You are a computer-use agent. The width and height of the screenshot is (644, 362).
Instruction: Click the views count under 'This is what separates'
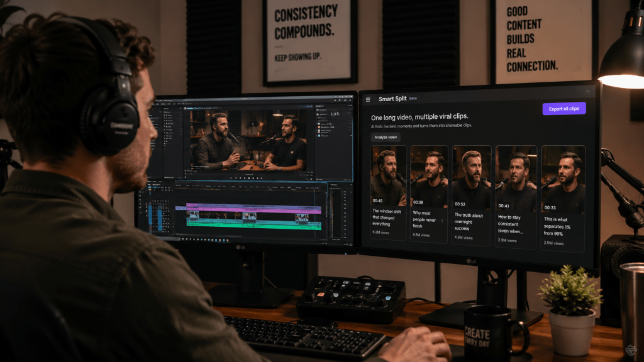[x=553, y=243]
